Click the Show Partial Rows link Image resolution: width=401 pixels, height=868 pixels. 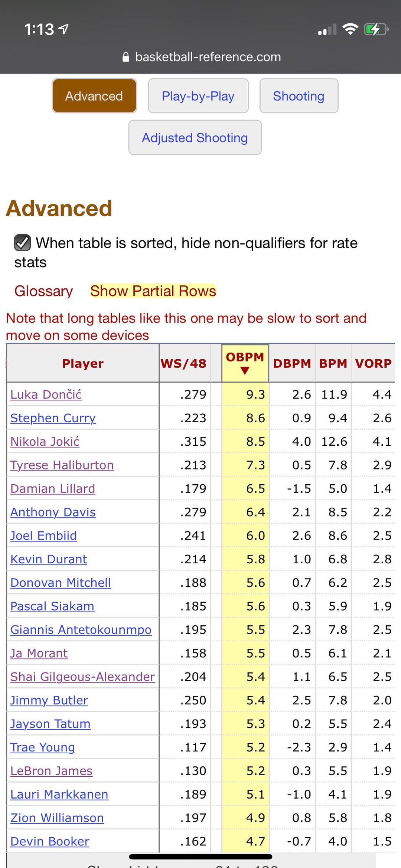tap(153, 291)
